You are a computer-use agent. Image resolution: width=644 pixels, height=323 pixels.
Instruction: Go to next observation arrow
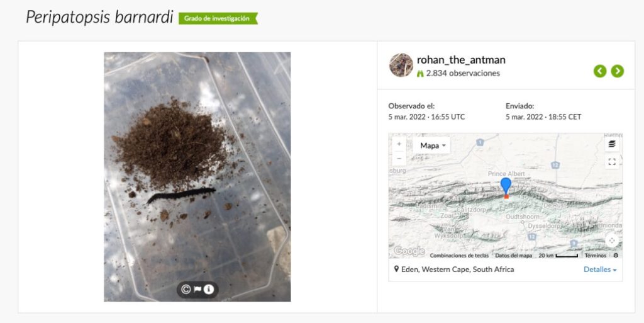[618, 71]
